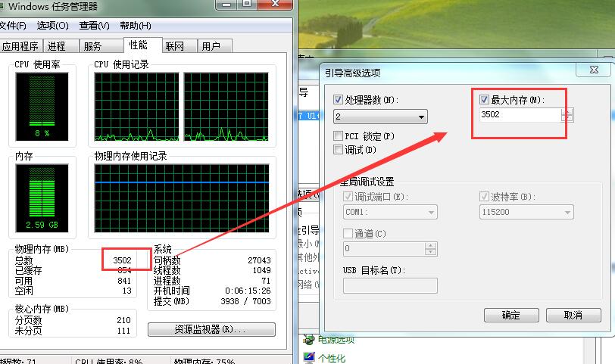Click the 物理内存: 75% status bar entry
This screenshot has width=615, height=364.
tap(204, 361)
